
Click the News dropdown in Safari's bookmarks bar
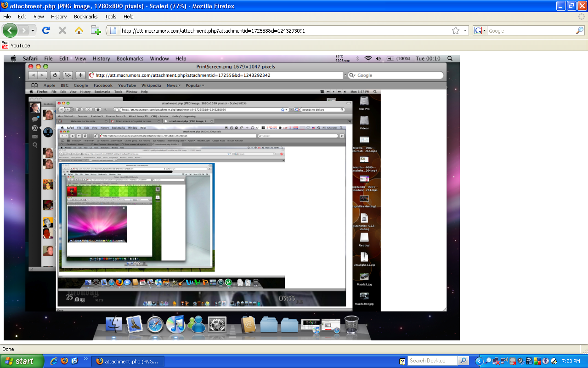pyautogui.click(x=173, y=85)
